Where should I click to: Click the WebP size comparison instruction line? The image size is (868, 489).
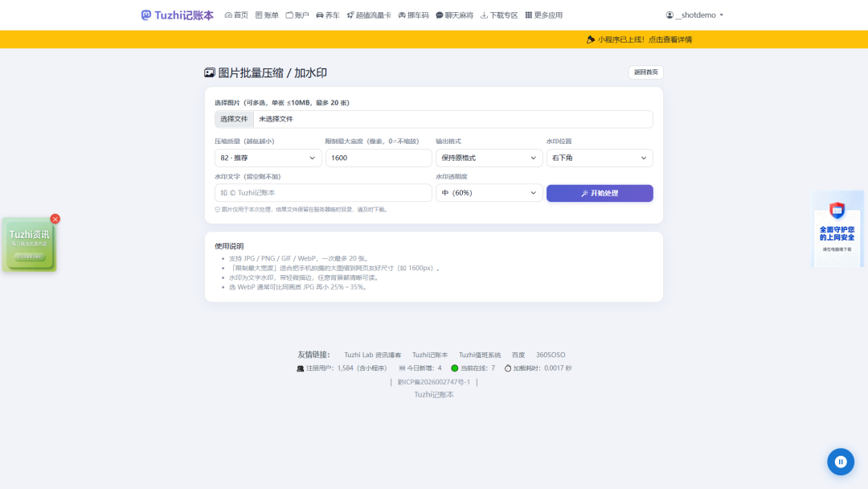coord(299,287)
